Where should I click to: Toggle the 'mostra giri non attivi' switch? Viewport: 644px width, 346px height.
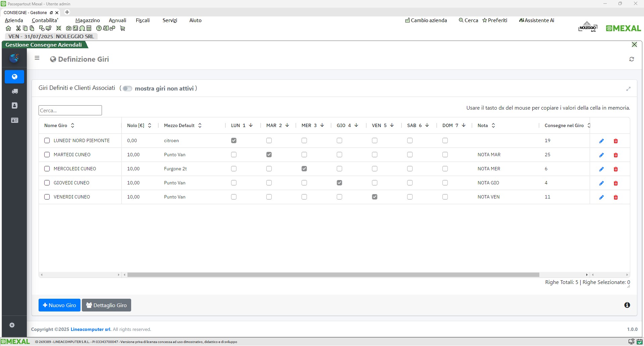[x=127, y=89]
